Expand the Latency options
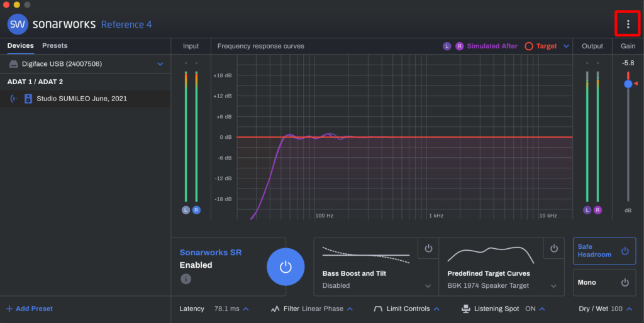Image resolution: width=644 pixels, height=323 pixels. (x=246, y=309)
